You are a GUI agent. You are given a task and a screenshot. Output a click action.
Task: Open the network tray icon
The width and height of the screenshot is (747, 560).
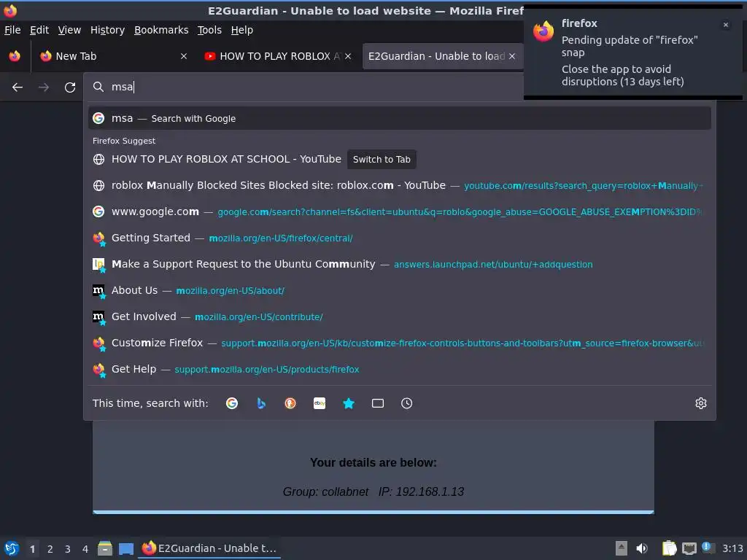[x=689, y=548]
